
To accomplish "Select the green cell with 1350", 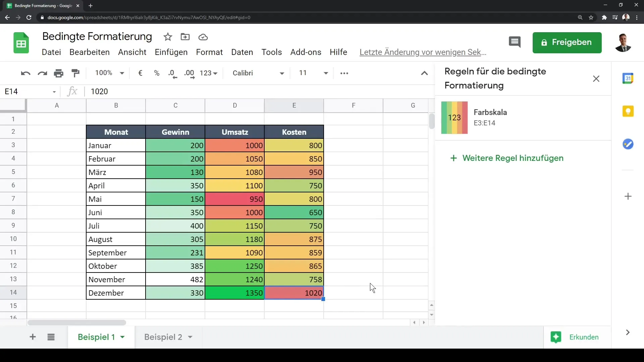I will (x=235, y=293).
